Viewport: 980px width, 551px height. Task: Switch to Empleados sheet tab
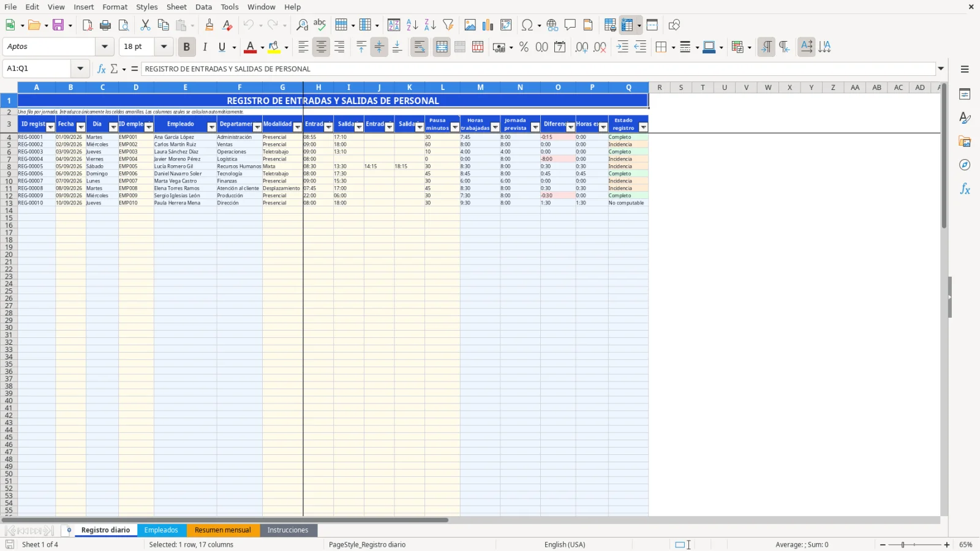click(x=161, y=530)
